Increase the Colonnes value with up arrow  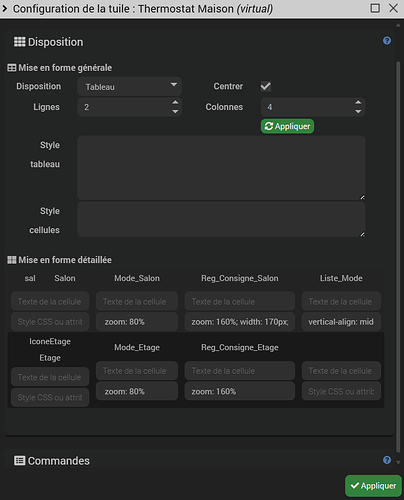pos(358,102)
